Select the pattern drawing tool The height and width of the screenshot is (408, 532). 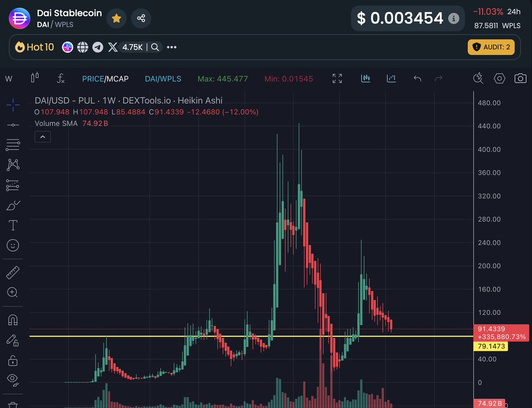13,165
